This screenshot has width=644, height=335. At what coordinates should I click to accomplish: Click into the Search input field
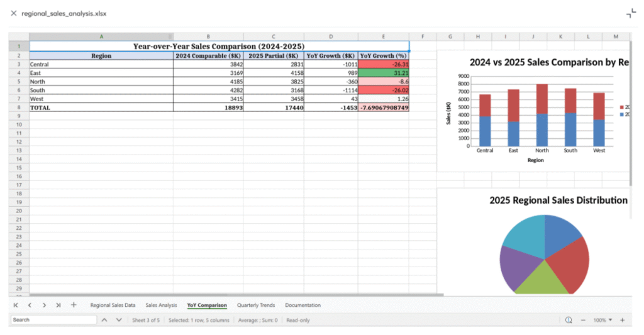click(53, 320)
